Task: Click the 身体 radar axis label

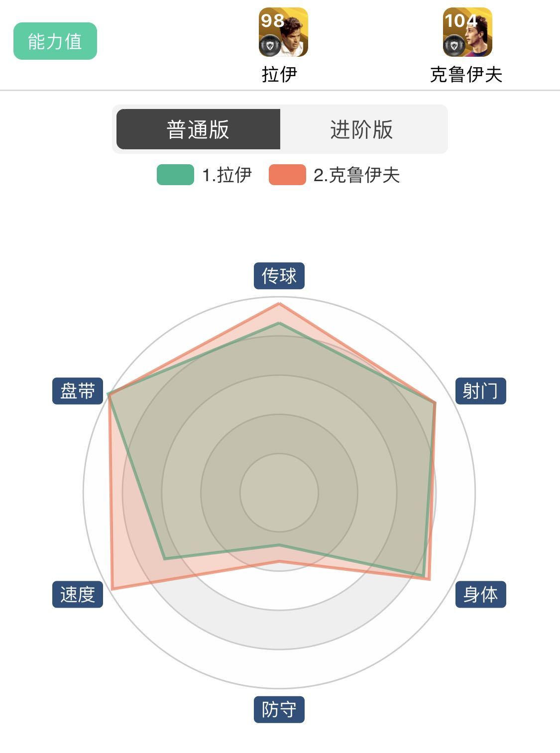Action: (481, 594)
